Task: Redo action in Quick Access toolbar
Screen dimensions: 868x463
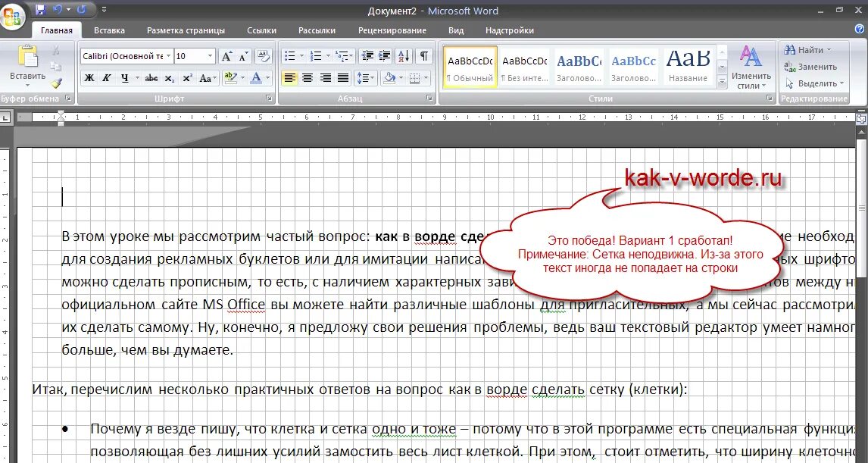Action: point(82,9)
